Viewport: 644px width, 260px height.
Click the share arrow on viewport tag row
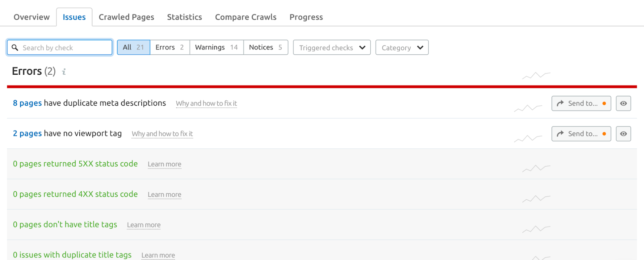tap(560, 133)
